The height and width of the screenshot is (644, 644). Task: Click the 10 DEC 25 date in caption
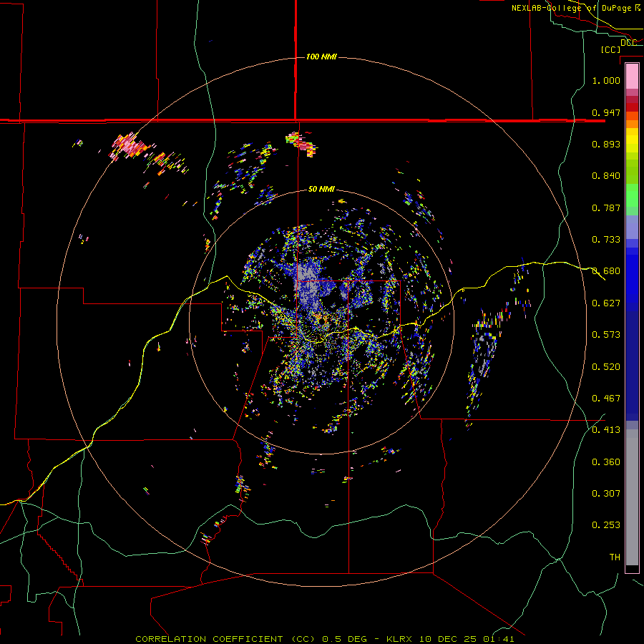[x=448, y=639]
